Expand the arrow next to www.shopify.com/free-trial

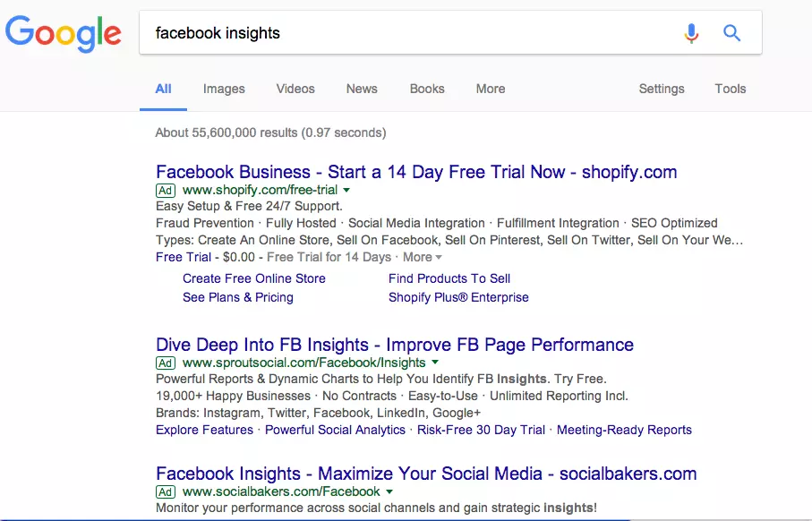[346, 190]
